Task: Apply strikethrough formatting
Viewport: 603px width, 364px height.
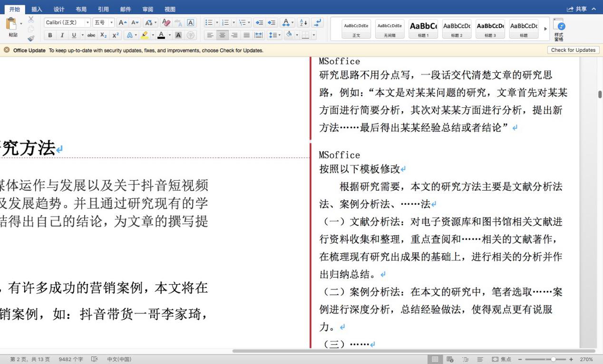Action: pos(91,35)
